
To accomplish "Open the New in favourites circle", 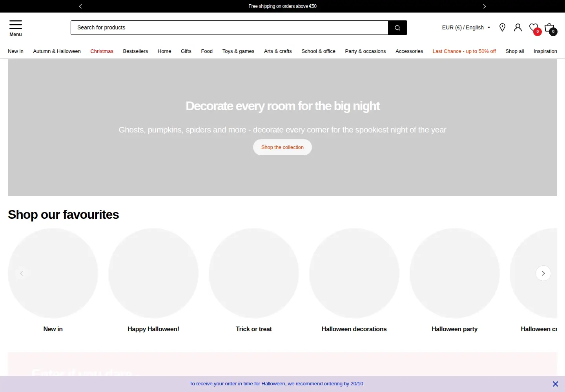I will click(53, 273).
